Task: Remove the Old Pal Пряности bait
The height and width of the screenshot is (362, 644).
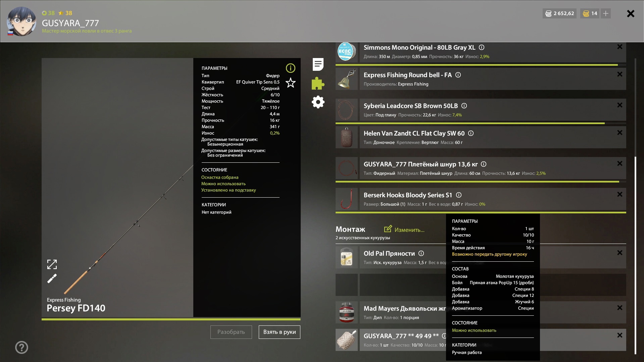Action: pos(620,253)
